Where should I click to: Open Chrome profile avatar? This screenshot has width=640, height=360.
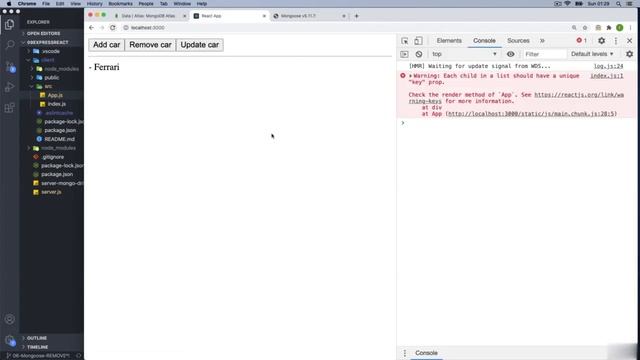(x=620, y=28)
